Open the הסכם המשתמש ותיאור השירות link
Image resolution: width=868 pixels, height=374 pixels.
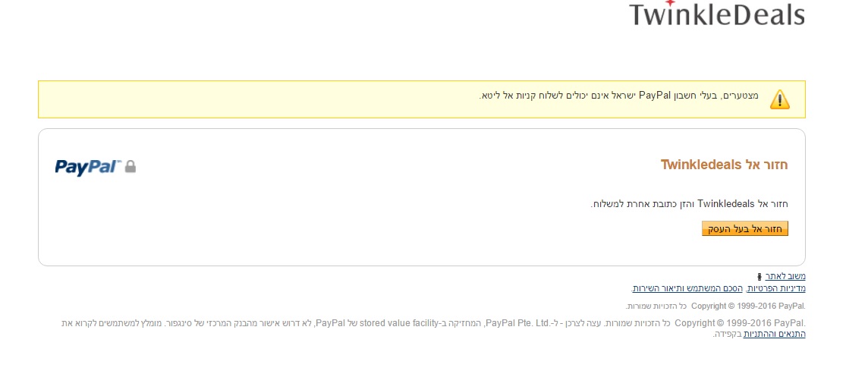click(688, 289)
